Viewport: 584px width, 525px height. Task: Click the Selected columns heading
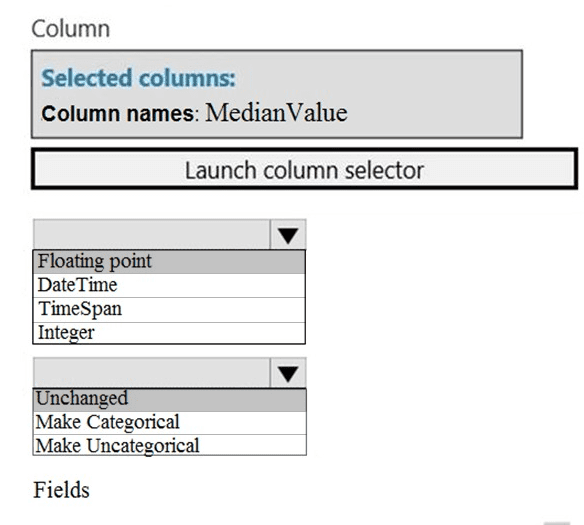pyautogui.click(x=139, y=78)
